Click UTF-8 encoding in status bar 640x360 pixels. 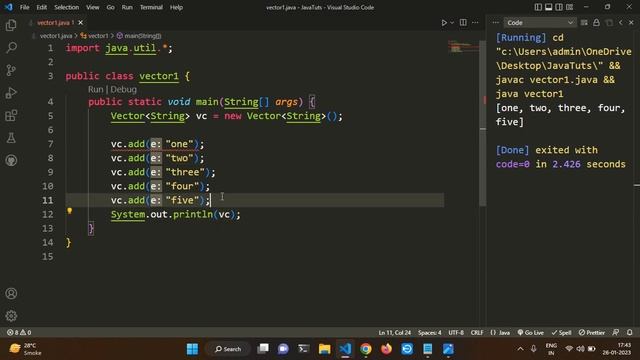(456, 333)
